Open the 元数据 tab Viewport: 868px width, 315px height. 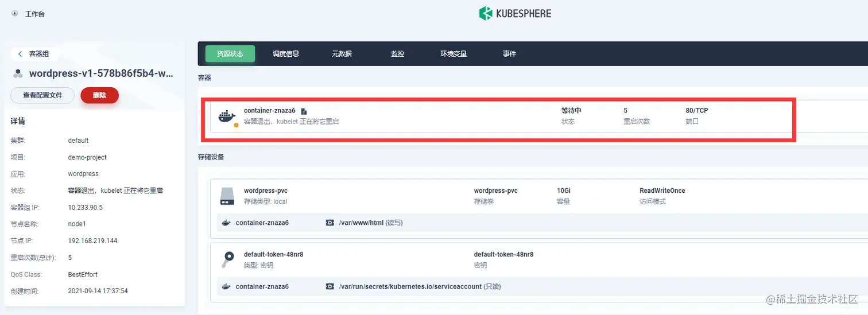click(x=342, y=54)
